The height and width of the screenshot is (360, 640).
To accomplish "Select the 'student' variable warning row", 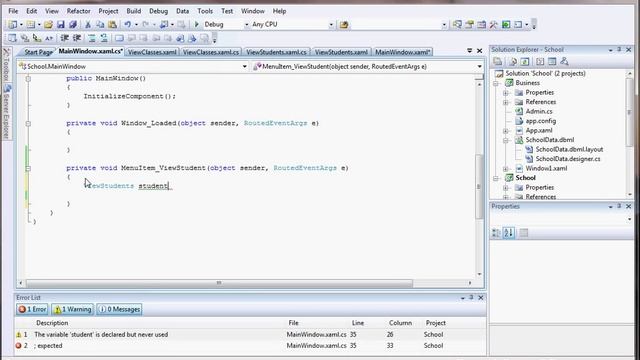I will (250, 335).
